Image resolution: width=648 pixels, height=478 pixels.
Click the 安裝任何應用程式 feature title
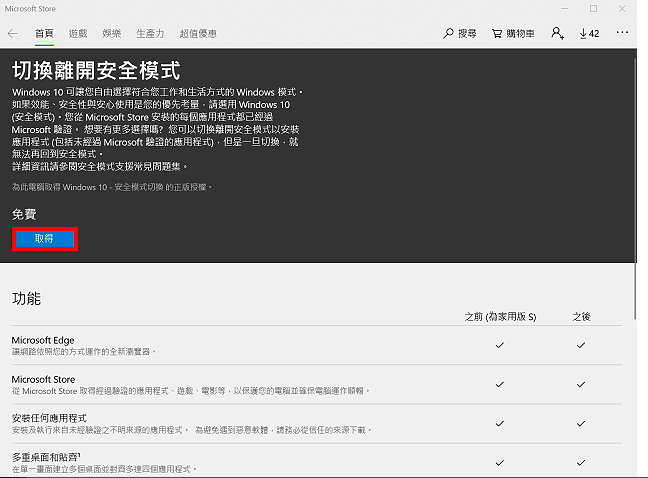pyautogui.click(x=49, y=418)
